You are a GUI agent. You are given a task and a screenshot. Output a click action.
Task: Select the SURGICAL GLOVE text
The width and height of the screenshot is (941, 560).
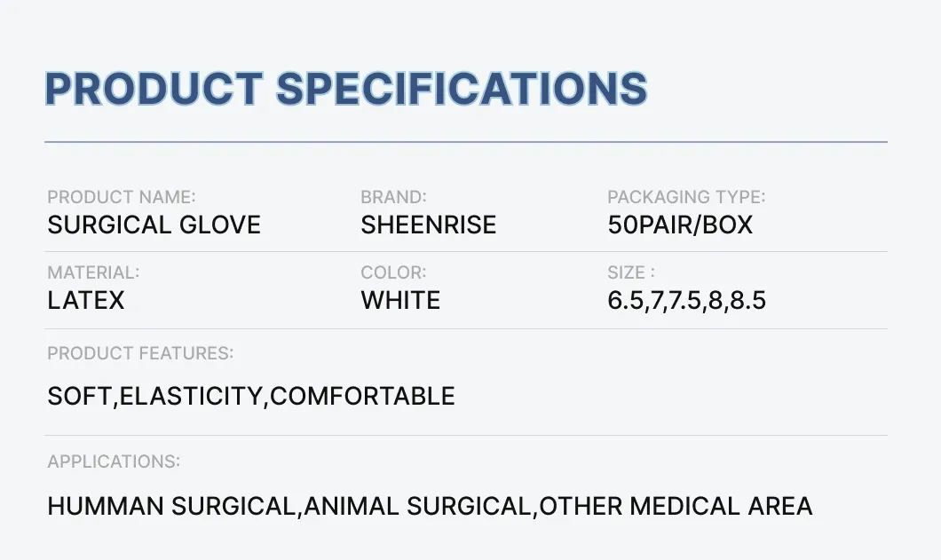tap(154, 225)
